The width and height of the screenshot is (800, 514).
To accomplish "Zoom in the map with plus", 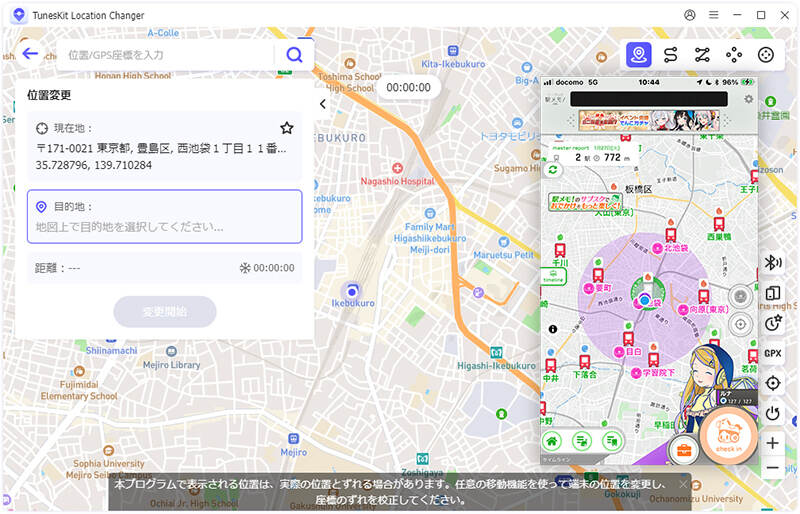I will pyautogui.click(x=772, y=443).
